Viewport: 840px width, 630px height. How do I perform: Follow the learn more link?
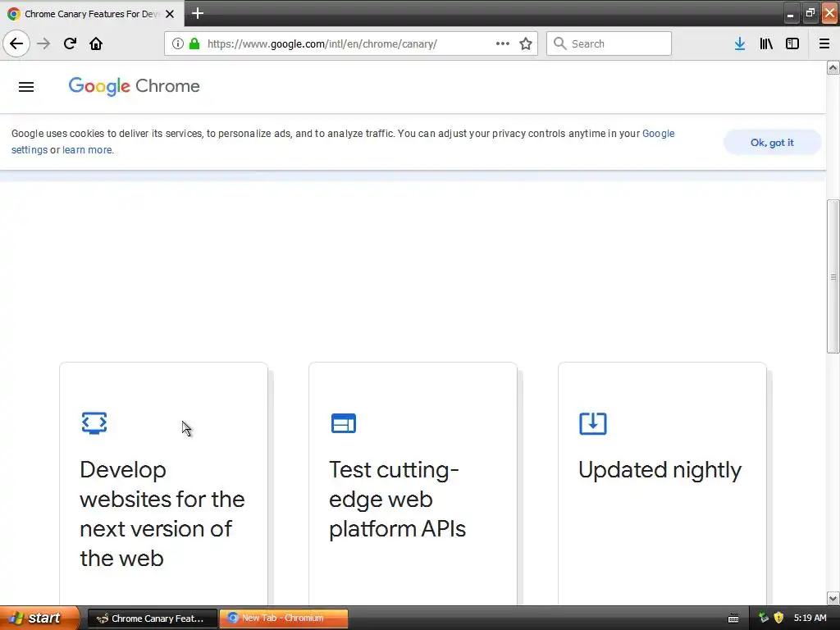87,150
